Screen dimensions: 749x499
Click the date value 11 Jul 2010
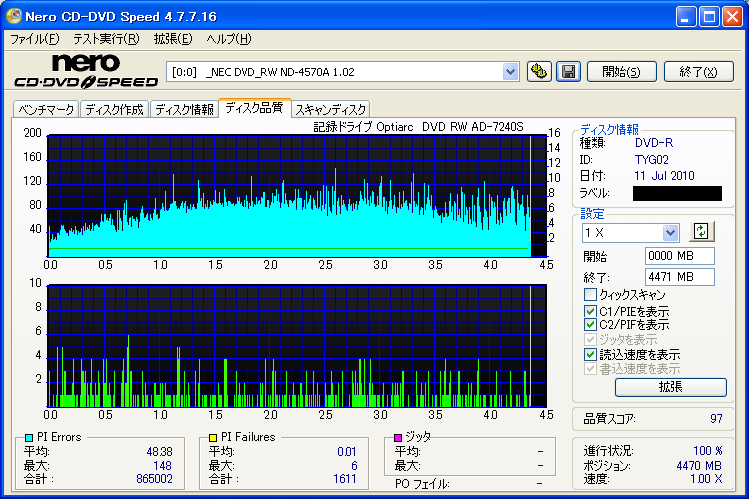click(664, 176)
